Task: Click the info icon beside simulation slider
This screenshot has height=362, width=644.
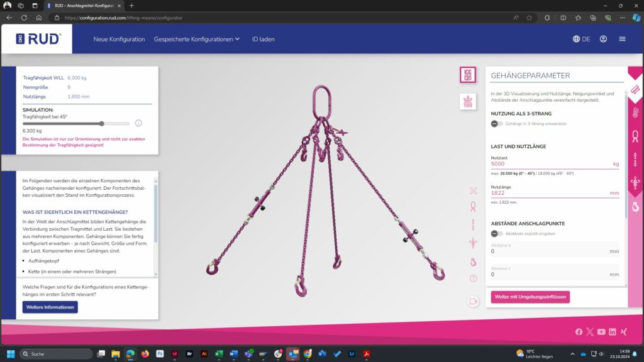Action: (138, 123)
